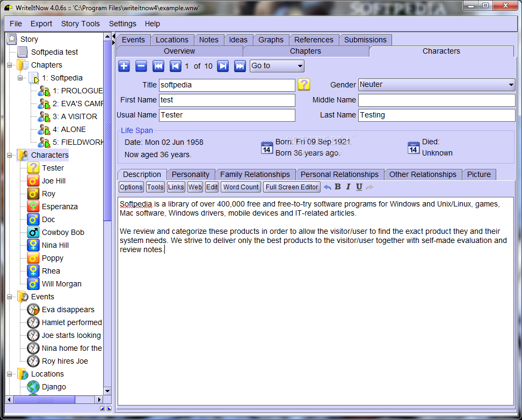Switch to the Graphs tab

pos(271,40)
